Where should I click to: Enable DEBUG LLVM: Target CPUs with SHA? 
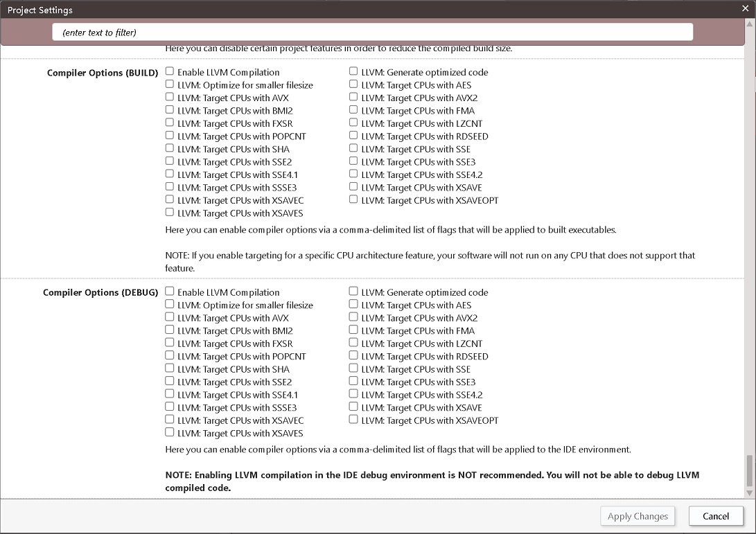point(170,368)
